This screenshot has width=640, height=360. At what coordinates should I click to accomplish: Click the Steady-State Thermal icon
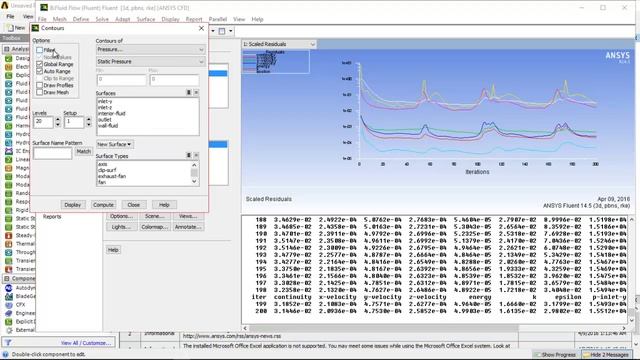8,236
